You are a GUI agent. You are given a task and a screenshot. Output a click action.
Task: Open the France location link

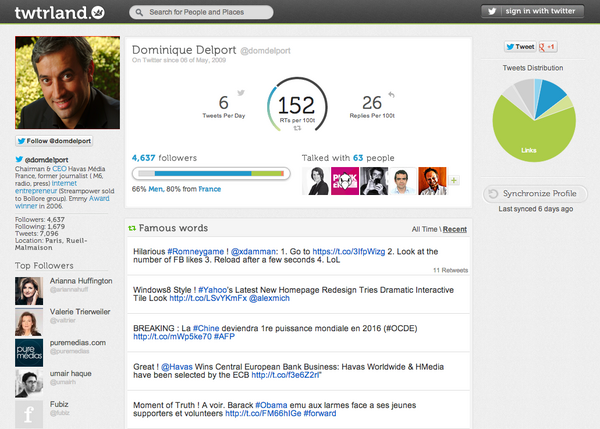[x=209, y=189]
